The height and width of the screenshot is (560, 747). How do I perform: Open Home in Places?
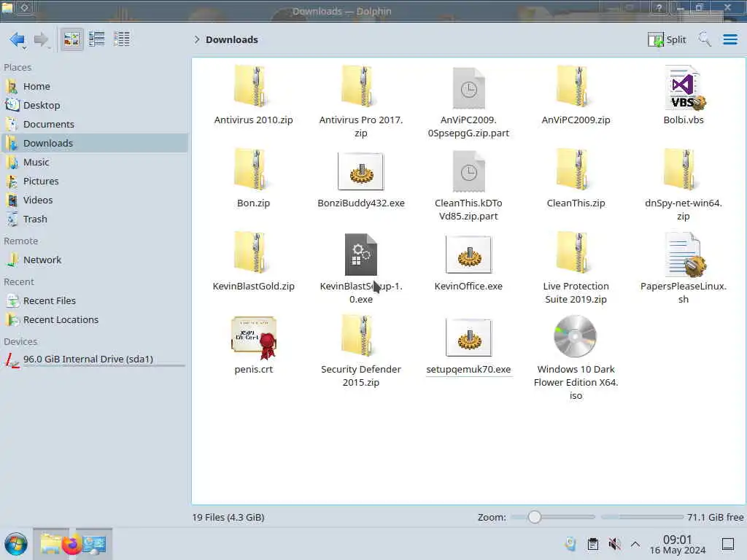[96, 86]
